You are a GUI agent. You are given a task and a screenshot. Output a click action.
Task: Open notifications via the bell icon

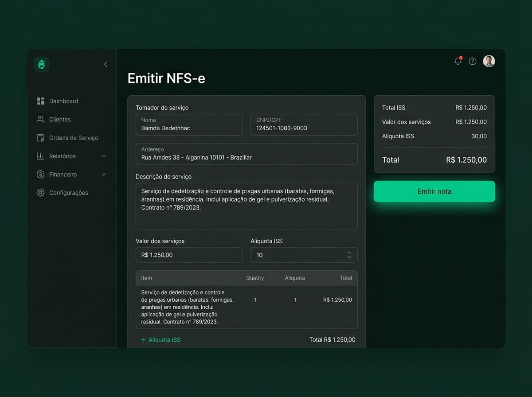458,61
